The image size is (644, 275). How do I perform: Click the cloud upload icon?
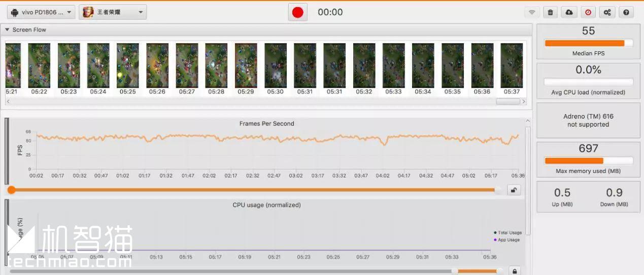tap(569, 12)
